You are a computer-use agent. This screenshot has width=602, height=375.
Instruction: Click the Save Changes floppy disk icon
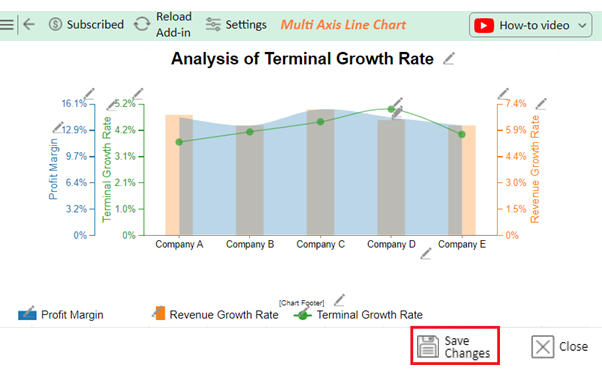click(x=428, y=346)
